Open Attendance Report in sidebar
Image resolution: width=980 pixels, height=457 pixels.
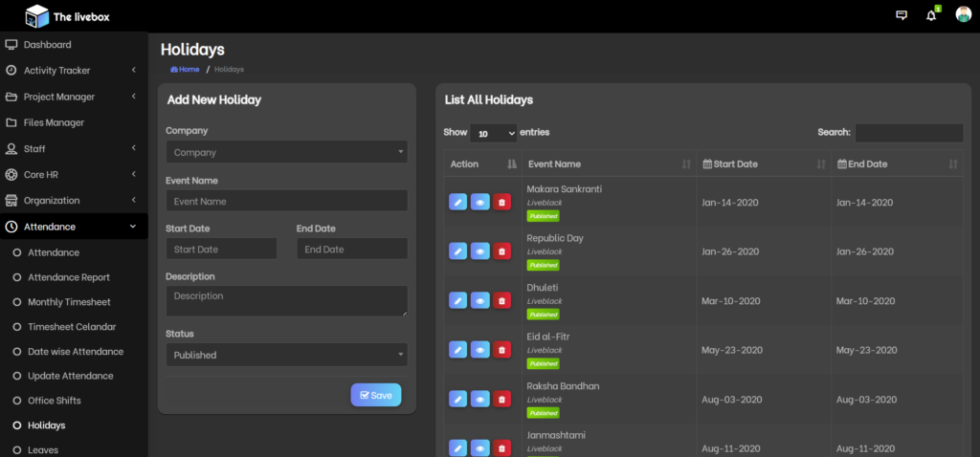point(69,277)
